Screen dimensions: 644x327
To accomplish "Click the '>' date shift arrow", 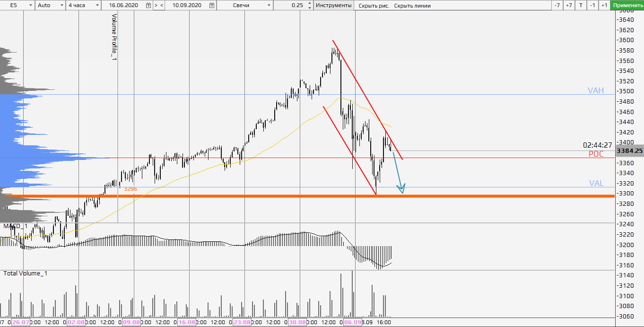I will 156,5.
